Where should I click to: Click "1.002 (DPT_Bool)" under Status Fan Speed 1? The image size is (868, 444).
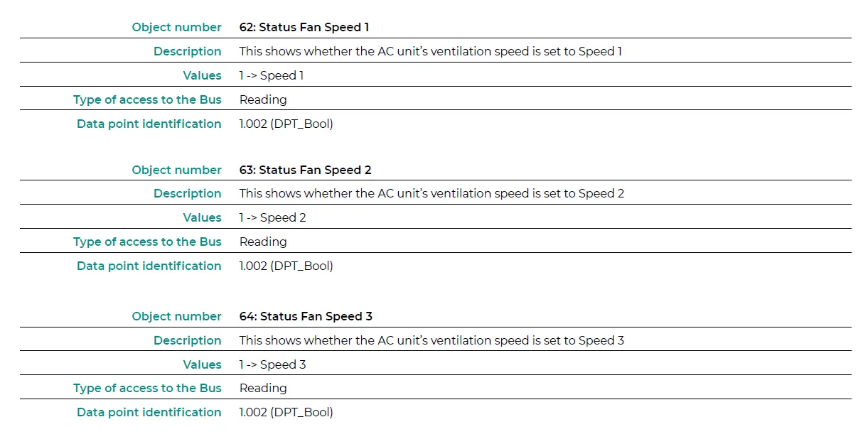point(286,124)
